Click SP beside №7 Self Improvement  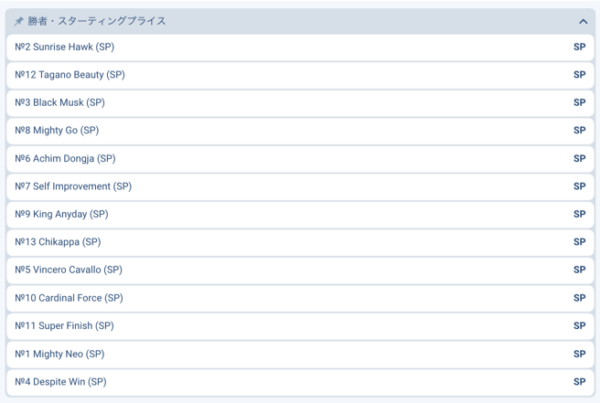click(579, 187)
